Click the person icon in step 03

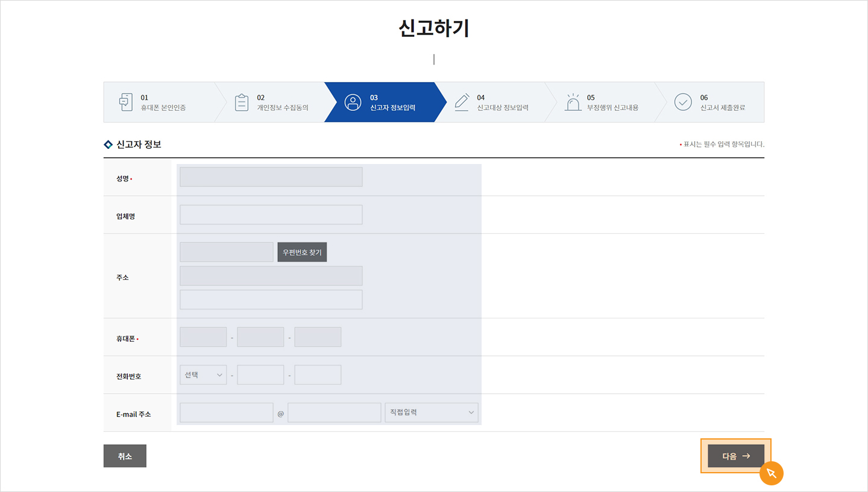352,102
